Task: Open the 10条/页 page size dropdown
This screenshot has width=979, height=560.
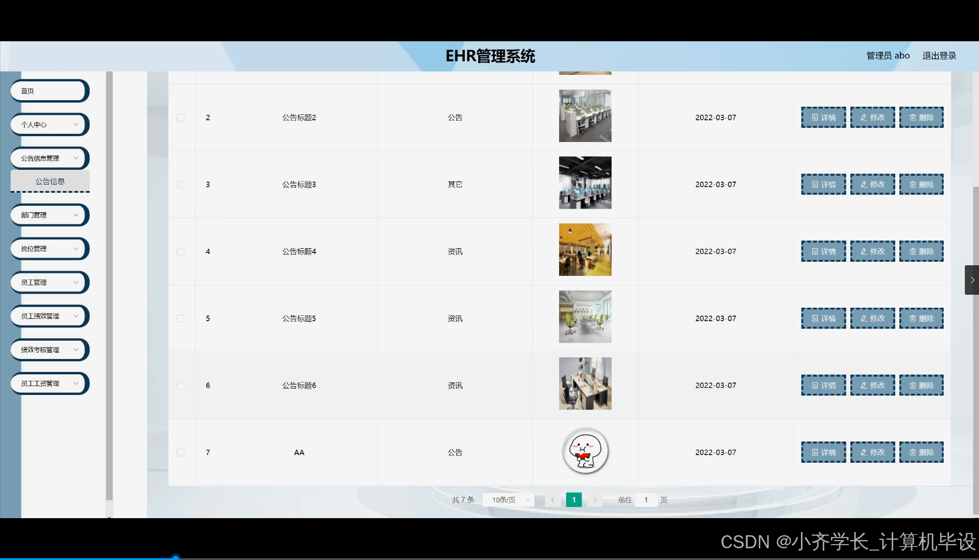Action: click(508, 499)
